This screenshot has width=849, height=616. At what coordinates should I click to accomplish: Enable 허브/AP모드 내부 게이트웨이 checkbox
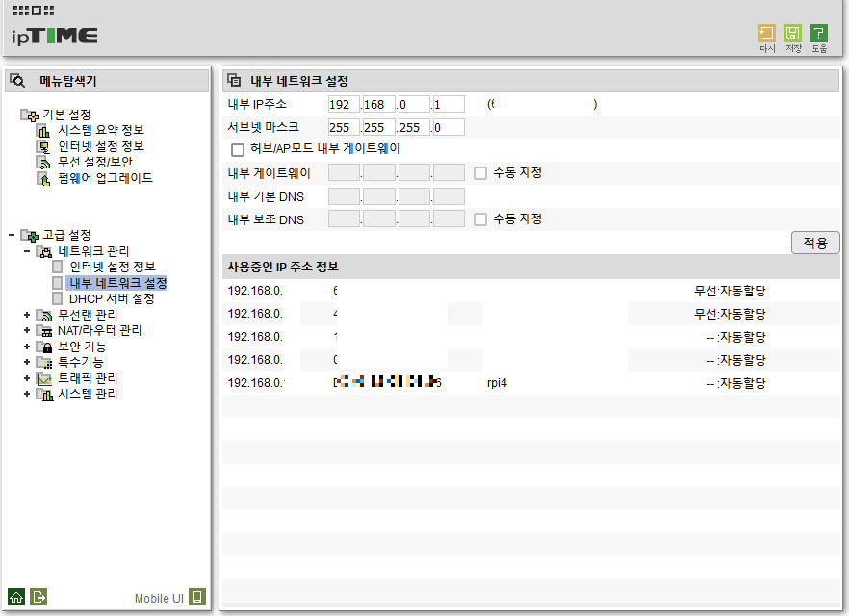point(235,149)
